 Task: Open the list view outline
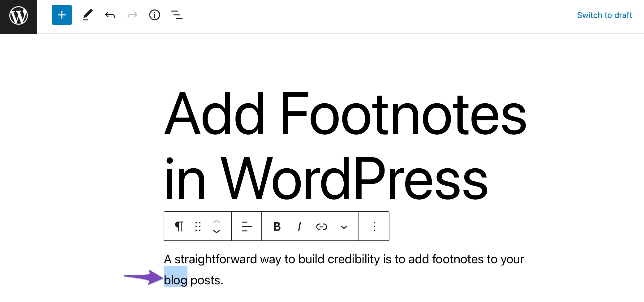(x=177, y=15)
